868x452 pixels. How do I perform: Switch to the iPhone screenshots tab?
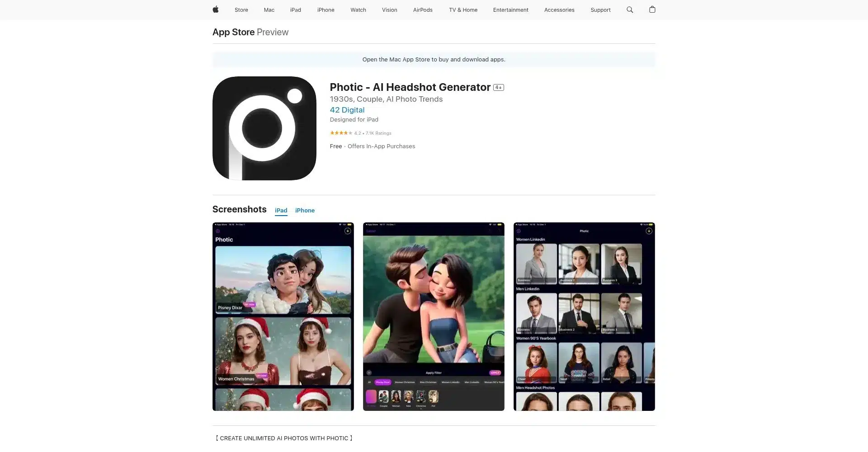point(305,210)
